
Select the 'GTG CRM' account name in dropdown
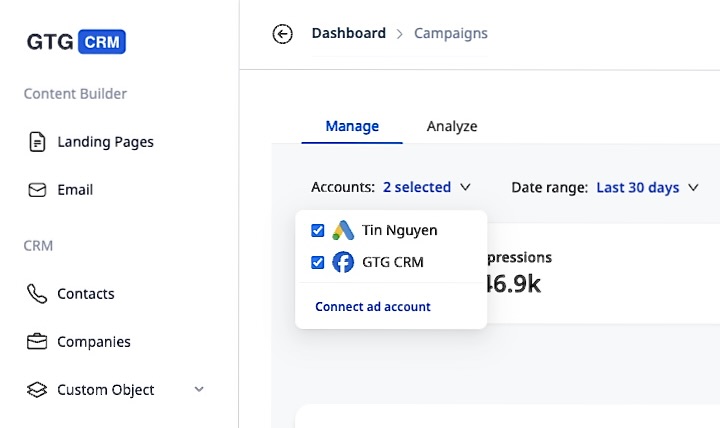coord(393,262)
